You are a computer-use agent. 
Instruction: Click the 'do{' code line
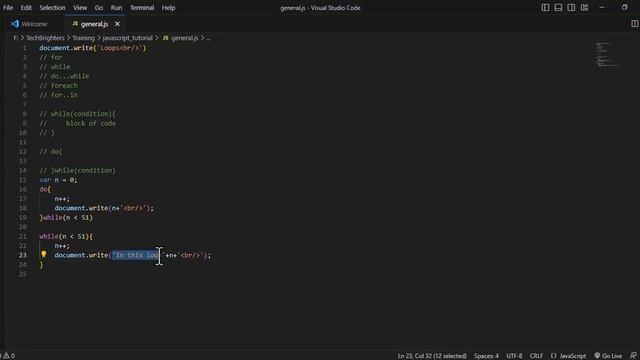45,189
